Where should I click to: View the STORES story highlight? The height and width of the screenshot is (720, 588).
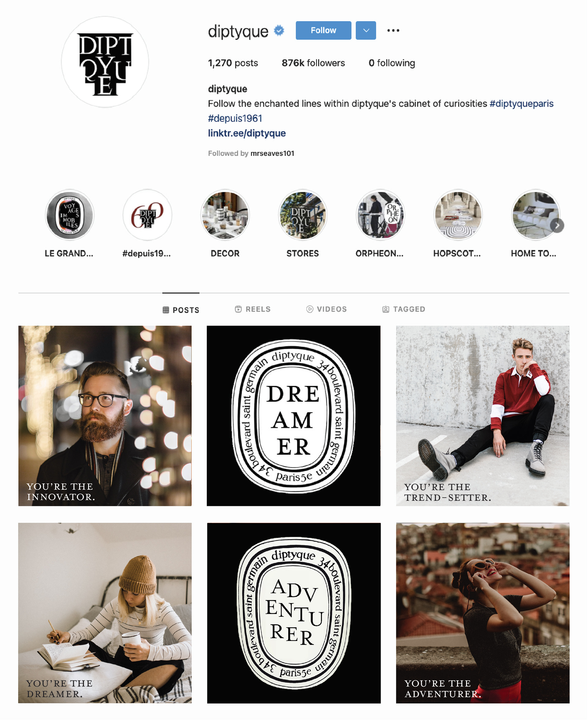(303, 215)
